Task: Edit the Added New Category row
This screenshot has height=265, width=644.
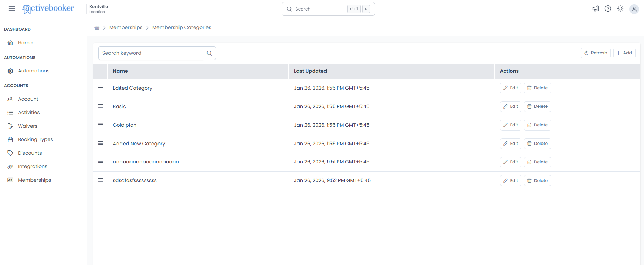Action: (511, 144)
